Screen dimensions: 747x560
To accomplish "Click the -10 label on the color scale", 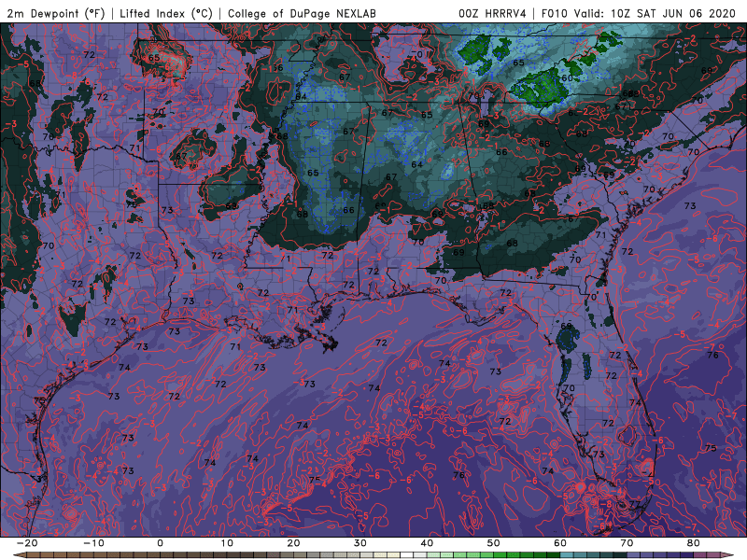I will pyautogui.click(x=93, y=543).
